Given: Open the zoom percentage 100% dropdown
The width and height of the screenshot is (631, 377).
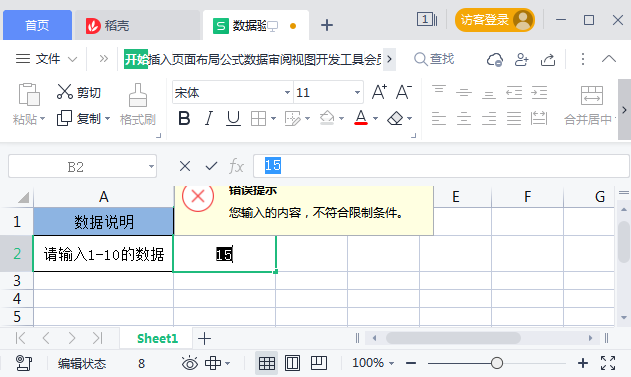Looking at the screenshot, I should [x=373, y=363].
